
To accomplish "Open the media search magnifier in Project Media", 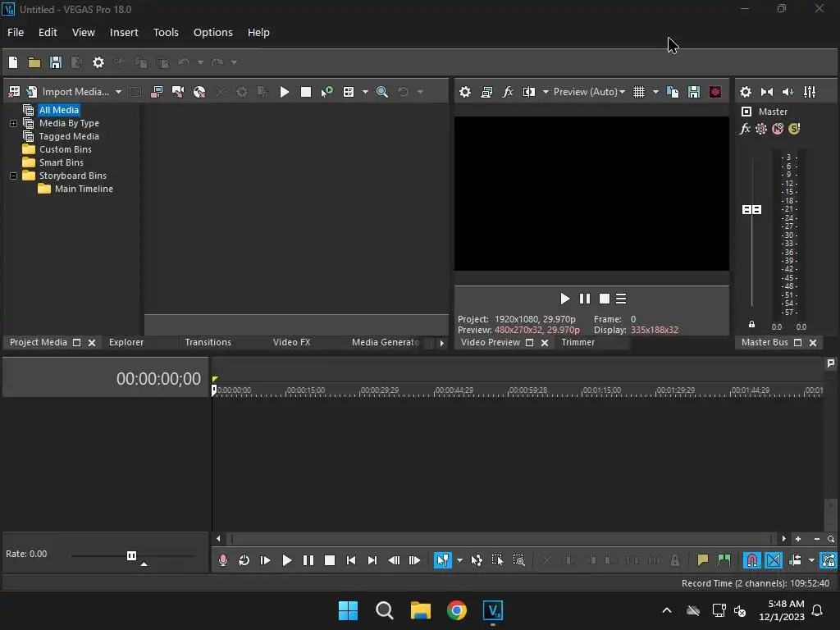I will click(x=382, y=92).
